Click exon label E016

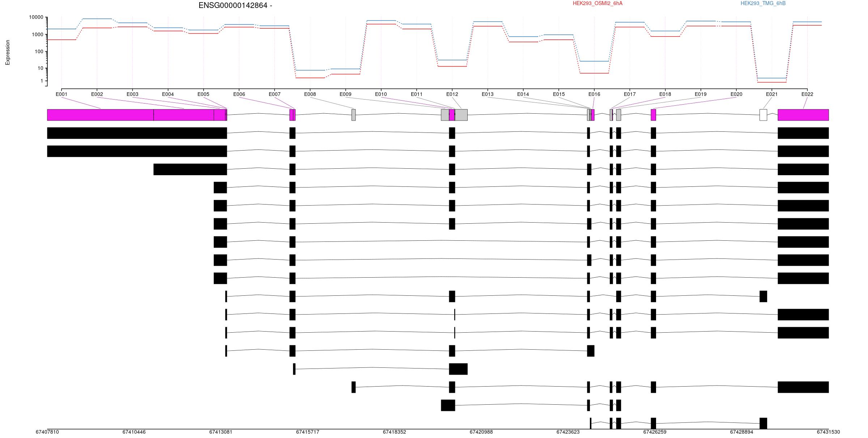coord(594,94)
